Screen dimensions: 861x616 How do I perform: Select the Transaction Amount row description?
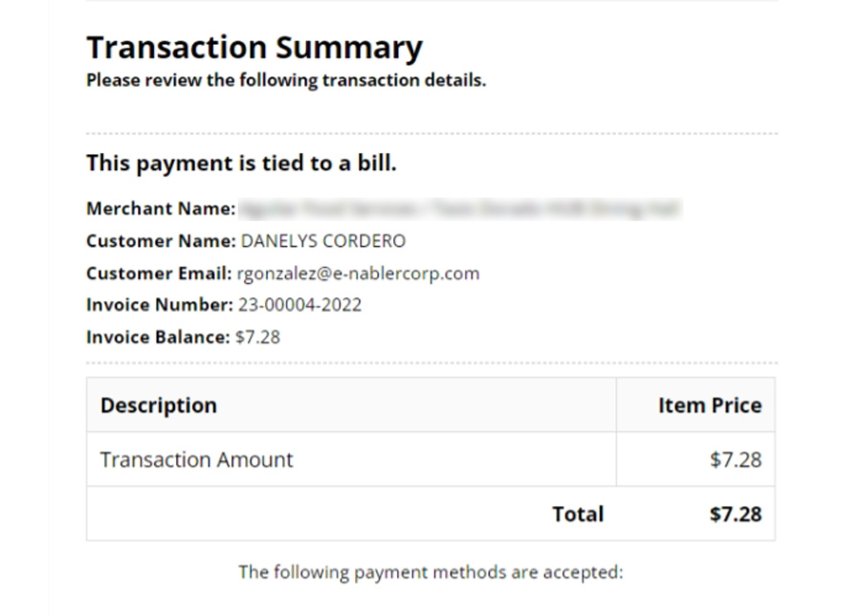tap(196, 459)
